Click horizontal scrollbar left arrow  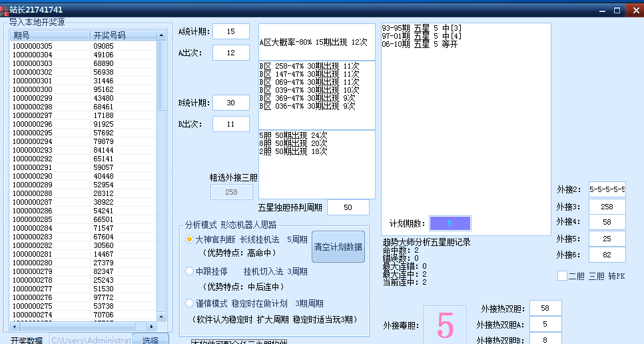pyautogui.click(x=15, y=326)
